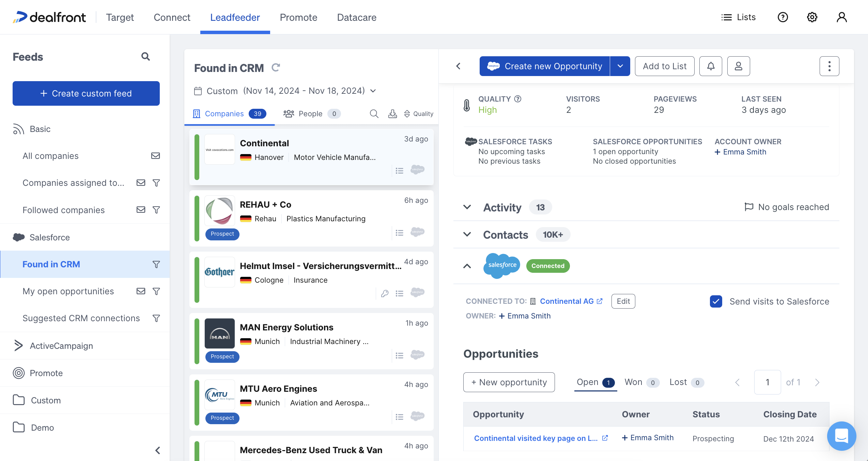
Task: Open the Create new Opportunity dropdown arrow
Action: 620,66
